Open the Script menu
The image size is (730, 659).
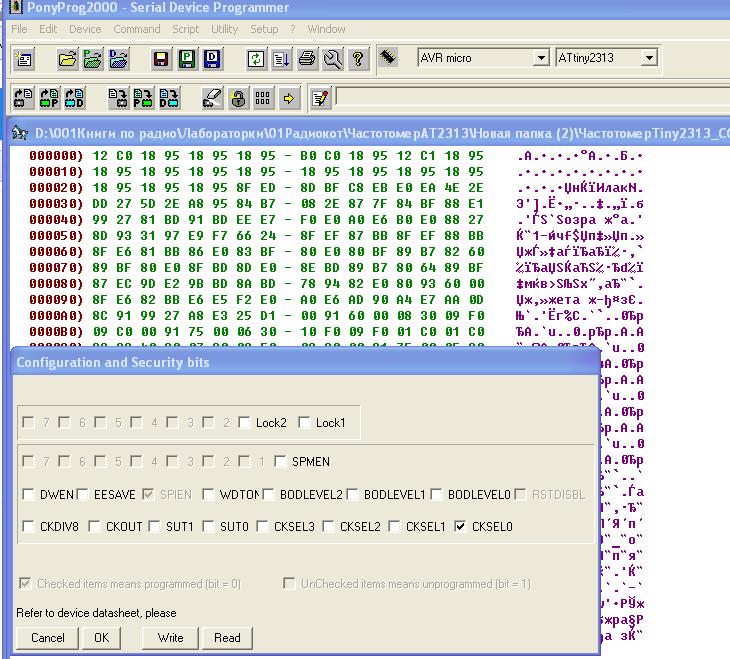click(x=186, y=29)
